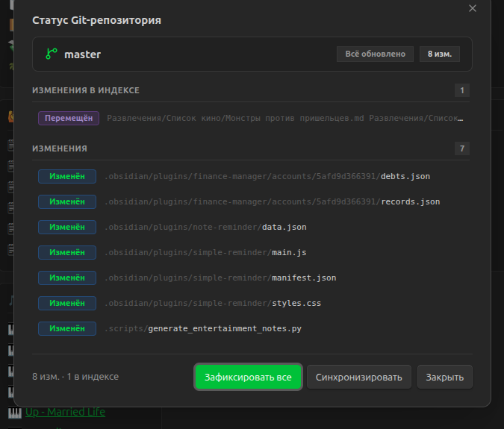The image size is (504, 429).
Task: Click the 'Статус Git-репозитория' dialog title
Action: coord(96,20)
